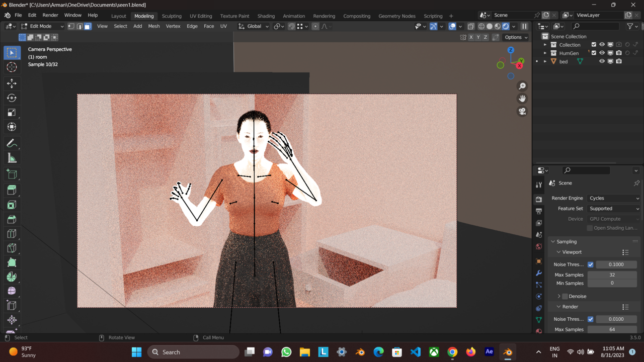Open the Render Properties tab
Screen dimensions: 644x362
pos(538,199)
